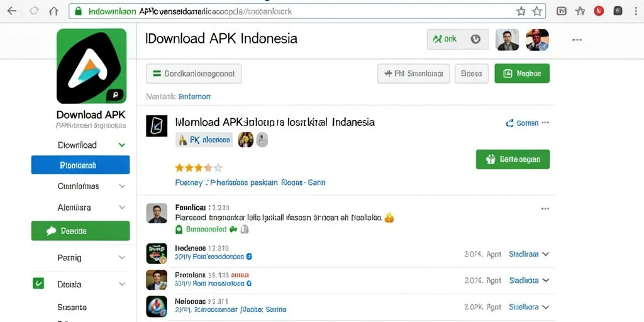Click the green 'ork' button in header
This screenshot has height=322, width=644.
coord(458,39)
